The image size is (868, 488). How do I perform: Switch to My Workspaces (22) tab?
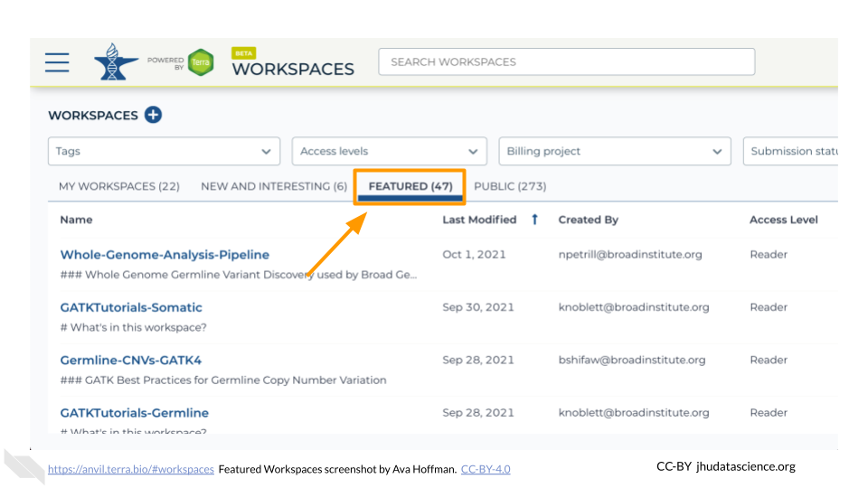tap(119, 186)
